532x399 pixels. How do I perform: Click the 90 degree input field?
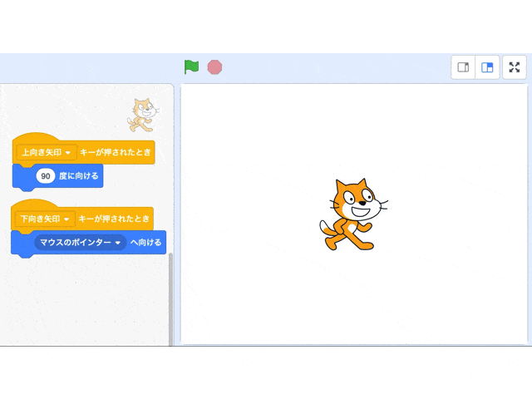pos(46,175)
